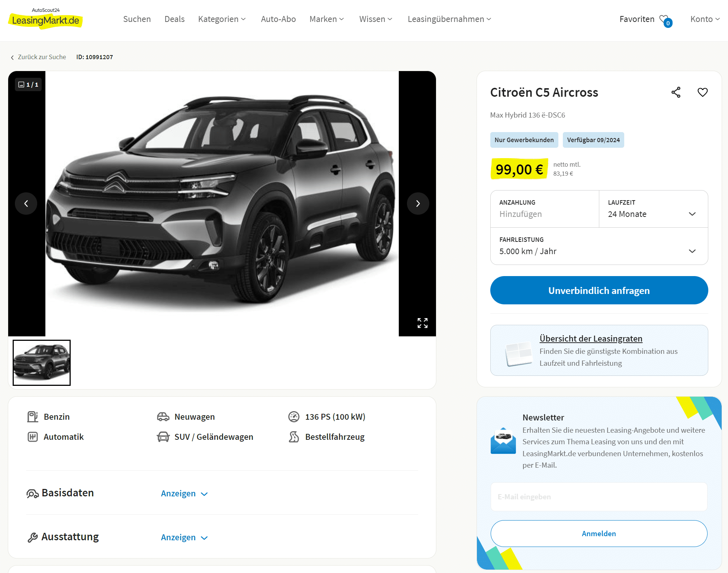The image size is (728, 573).
Task: Open the Fahrleistung 5.000 km / Jahr dropdown
Action: pos(599,246)
